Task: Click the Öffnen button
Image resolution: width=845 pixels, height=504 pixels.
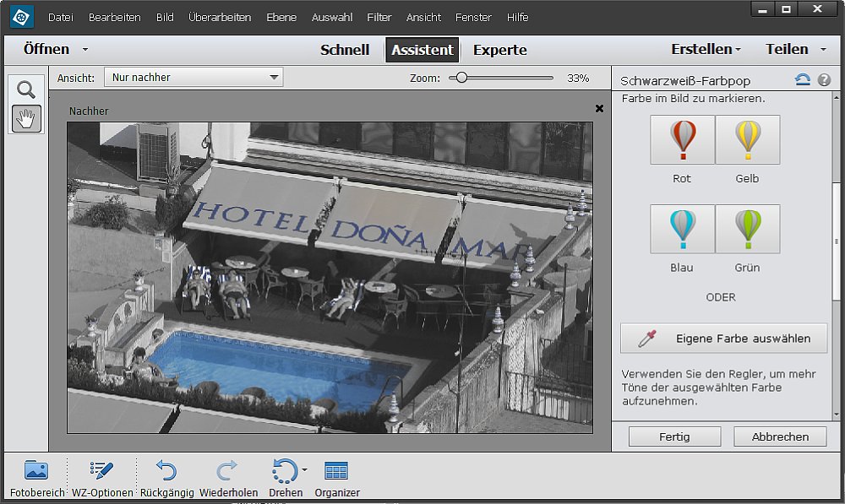Action: 46,50
